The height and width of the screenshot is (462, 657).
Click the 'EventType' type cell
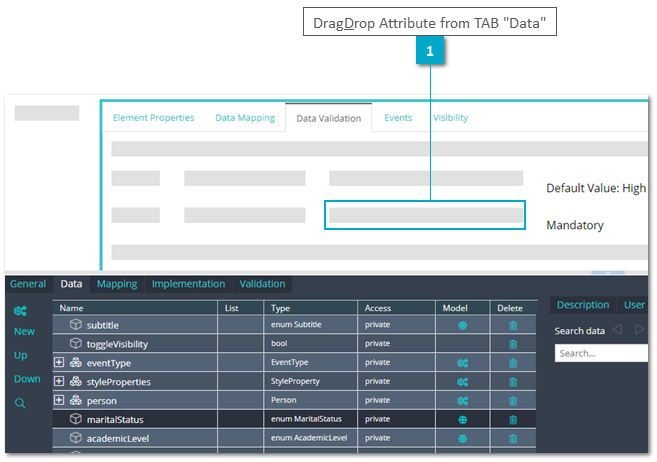click(290, 362)
